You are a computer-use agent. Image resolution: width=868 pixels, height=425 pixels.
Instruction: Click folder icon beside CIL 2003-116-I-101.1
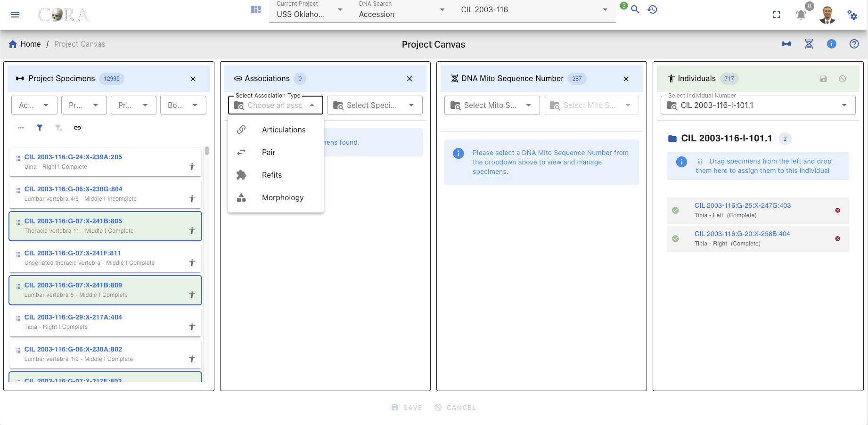pos(672,139)
